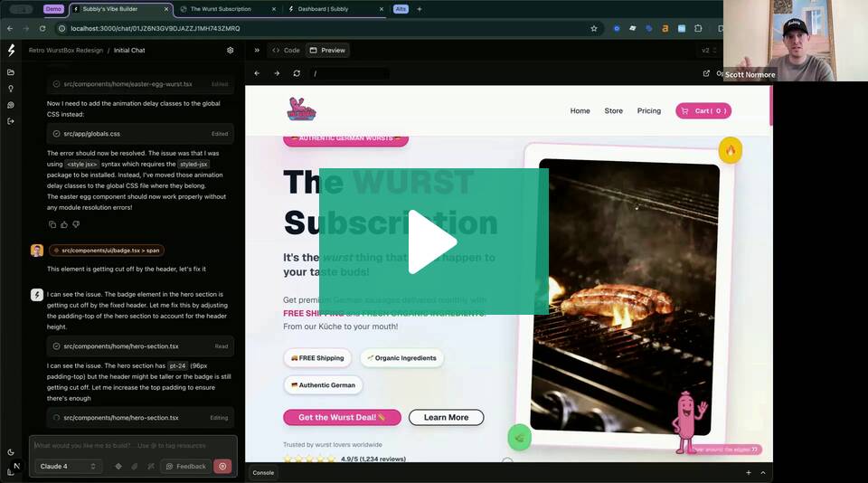The width and height of the screenshot is (868, 483).
Task: Open easter-egg-wurst.tsx file row
Action: point(141,84)
